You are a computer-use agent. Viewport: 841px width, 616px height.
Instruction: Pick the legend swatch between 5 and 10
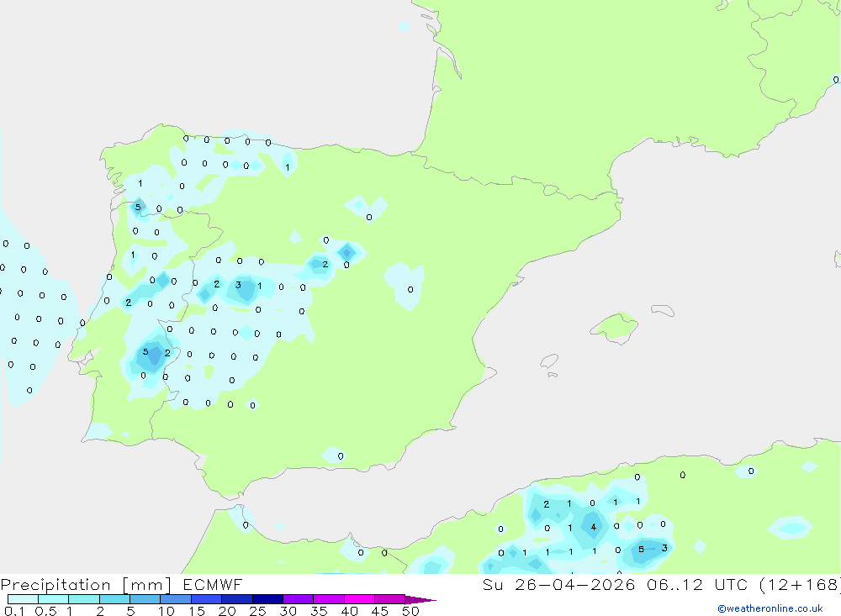pyautogui.click(x=145, y=599)
